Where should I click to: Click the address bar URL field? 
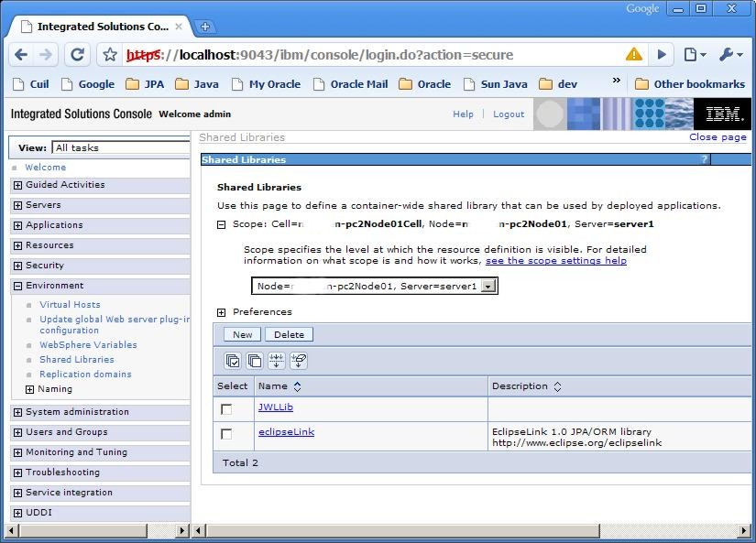click(372, 55)
